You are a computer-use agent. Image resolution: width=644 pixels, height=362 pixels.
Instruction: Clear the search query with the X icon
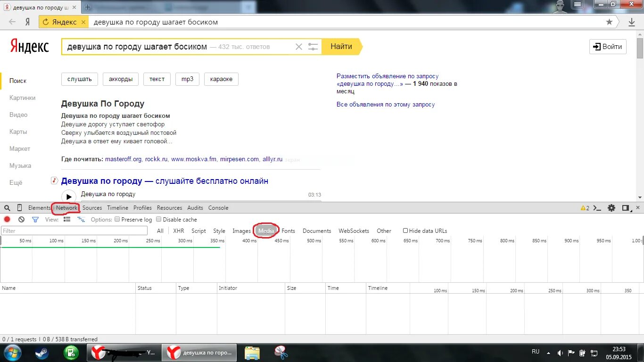coord(298,47)
